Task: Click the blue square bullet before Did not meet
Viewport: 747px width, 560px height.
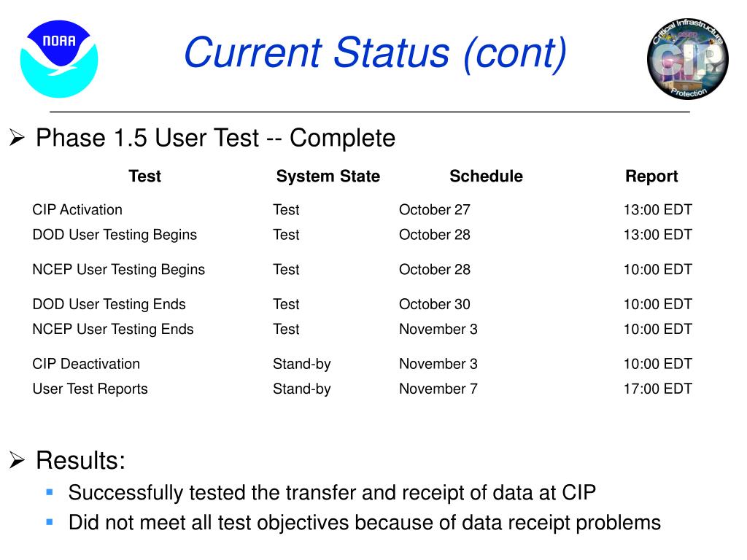Action: (x=50, y=522)
